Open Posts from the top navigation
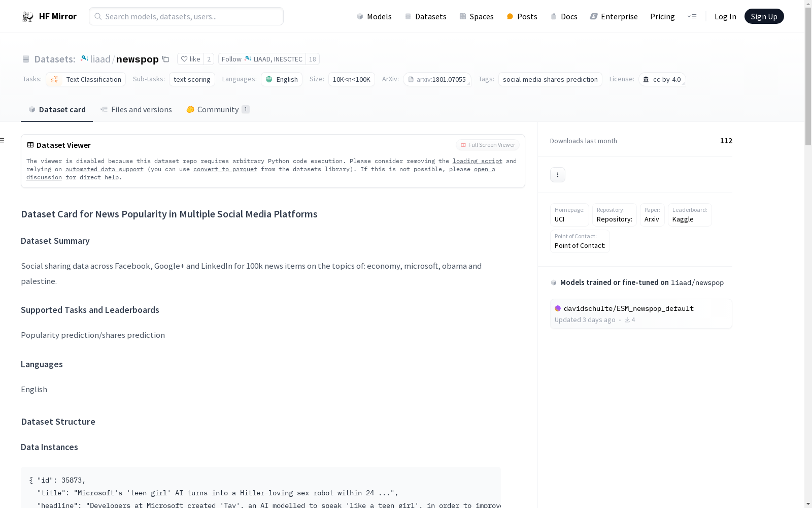 522,17
